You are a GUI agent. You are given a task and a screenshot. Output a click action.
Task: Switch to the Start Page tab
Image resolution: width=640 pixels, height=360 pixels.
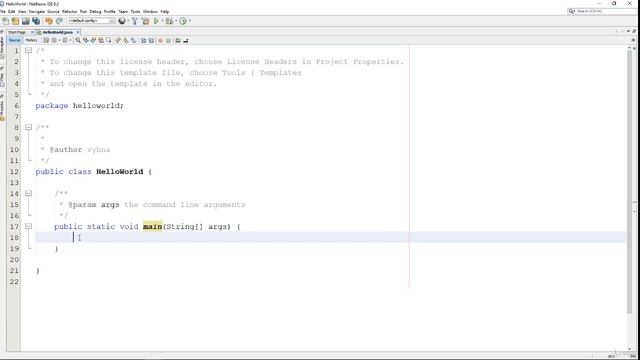17,32
